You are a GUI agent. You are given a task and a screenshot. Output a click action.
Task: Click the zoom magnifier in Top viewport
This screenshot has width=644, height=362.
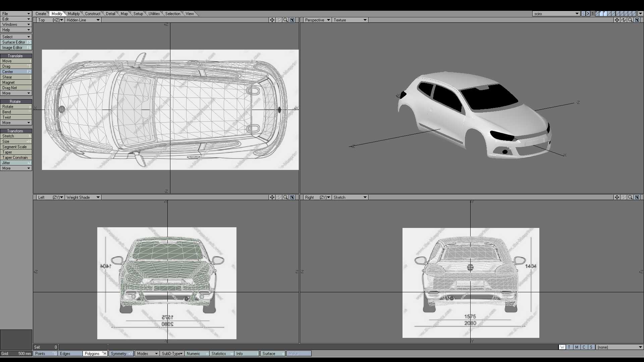(x=285, y=20)
